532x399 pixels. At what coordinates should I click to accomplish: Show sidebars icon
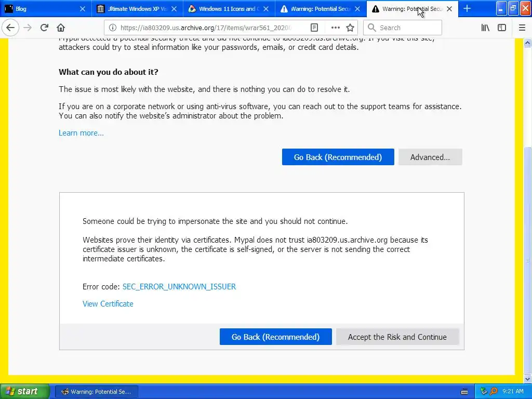[502, 28]
